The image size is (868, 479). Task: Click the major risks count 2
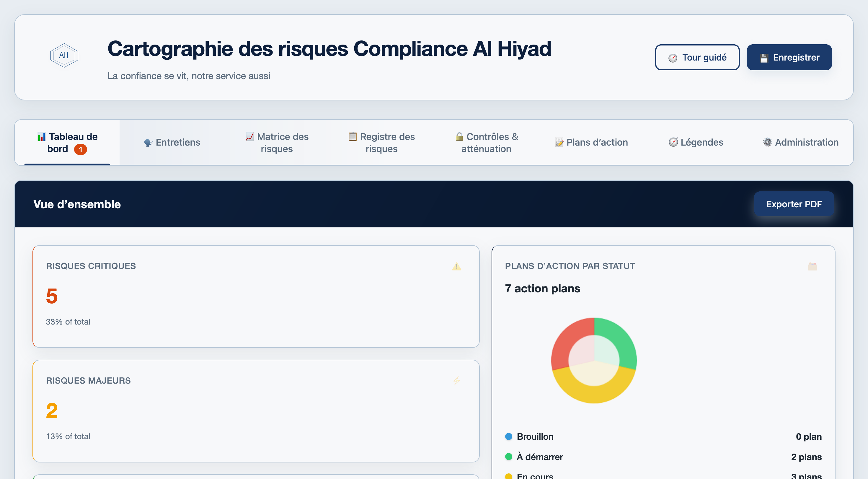coord(52,411)
